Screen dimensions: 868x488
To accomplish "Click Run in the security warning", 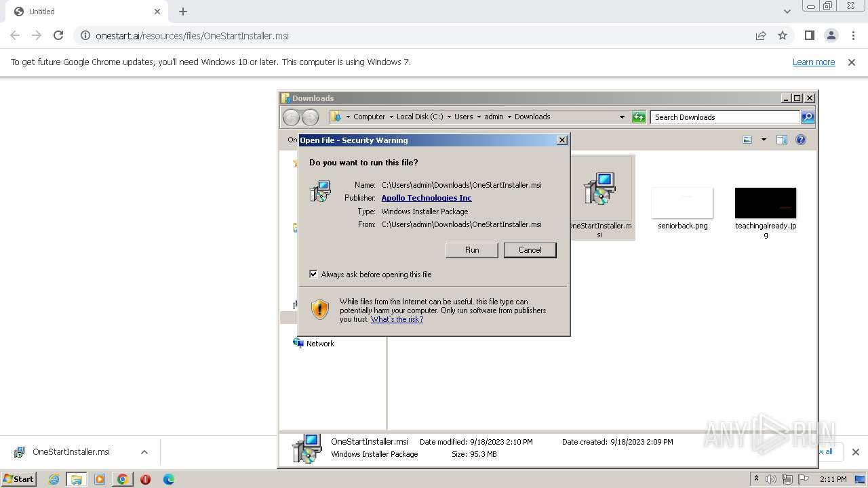I will point(472,250).
